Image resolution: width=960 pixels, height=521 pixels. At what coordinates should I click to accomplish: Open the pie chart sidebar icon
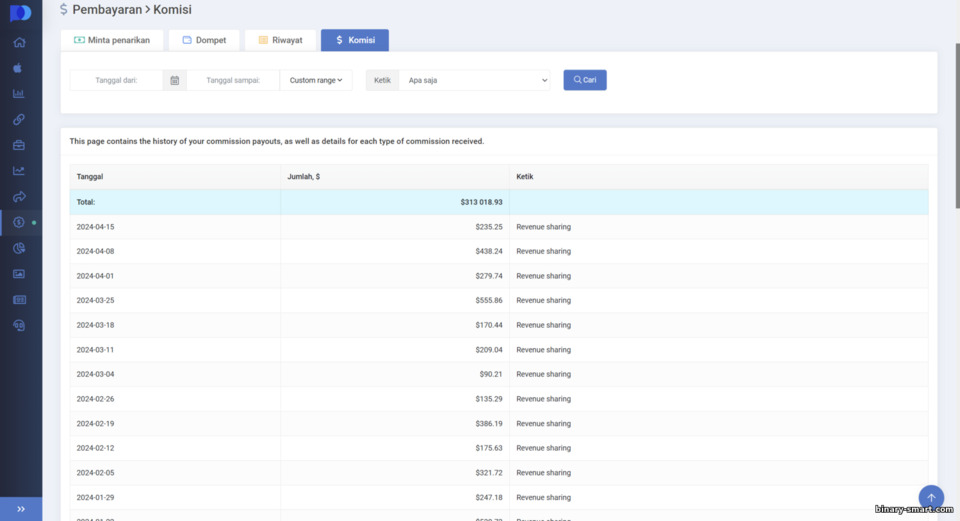[19, 248]
